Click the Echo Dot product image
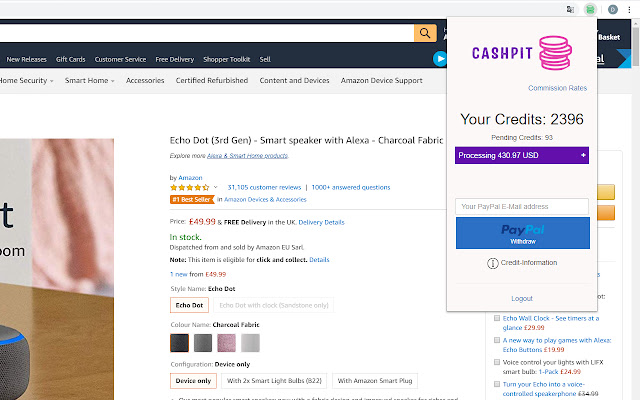Screen dimensions: 640x400 [57, 269]
